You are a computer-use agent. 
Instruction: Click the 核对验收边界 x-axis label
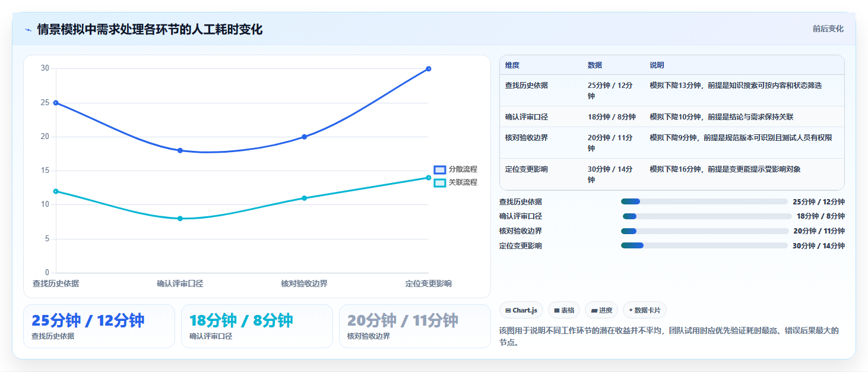[305, 284]
